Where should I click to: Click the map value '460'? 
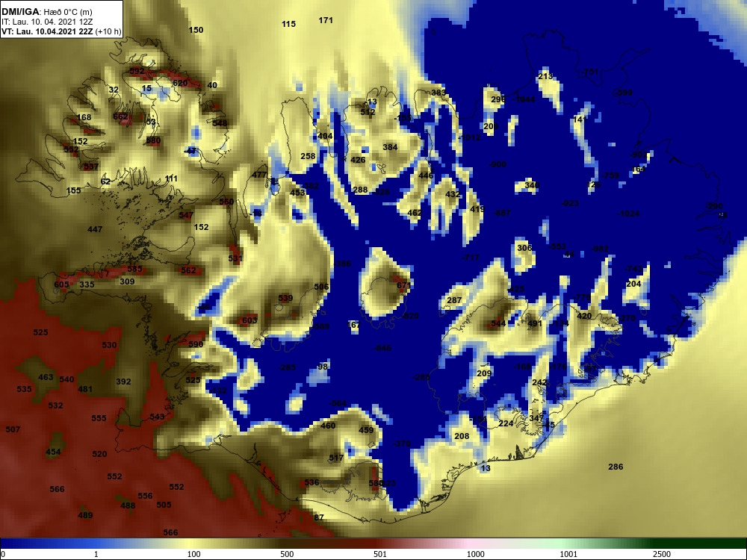[x=328, y=426]
